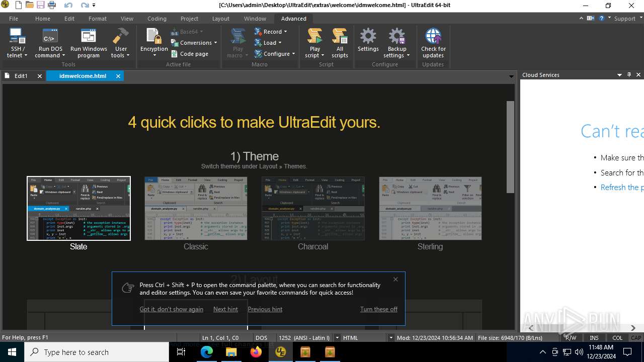Open Microsoft Edge from taskbar
This screenshot has height=362, width=644.
(x=207, y=352)
